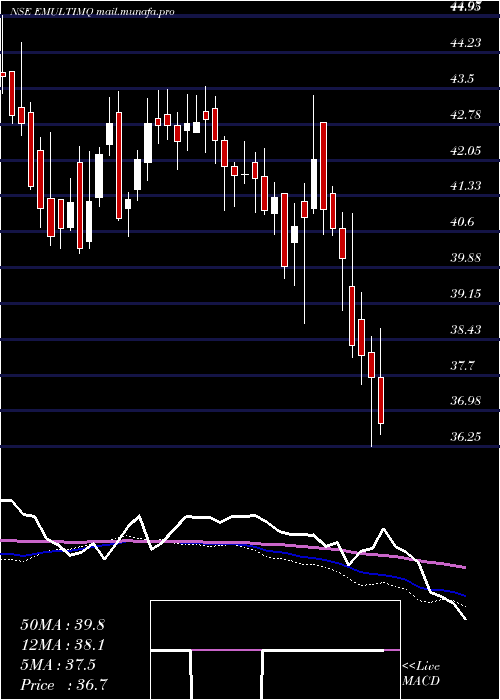This screenshot has height=700, width=500.
Task: Click the tall red candle body spanning 42.78 to 41.33
Action: [323, 166]
